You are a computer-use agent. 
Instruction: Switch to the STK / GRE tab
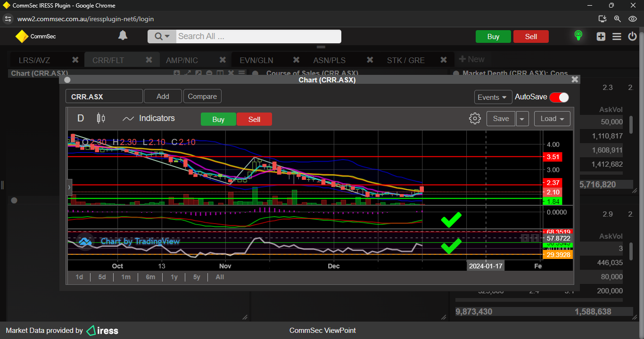405,60
